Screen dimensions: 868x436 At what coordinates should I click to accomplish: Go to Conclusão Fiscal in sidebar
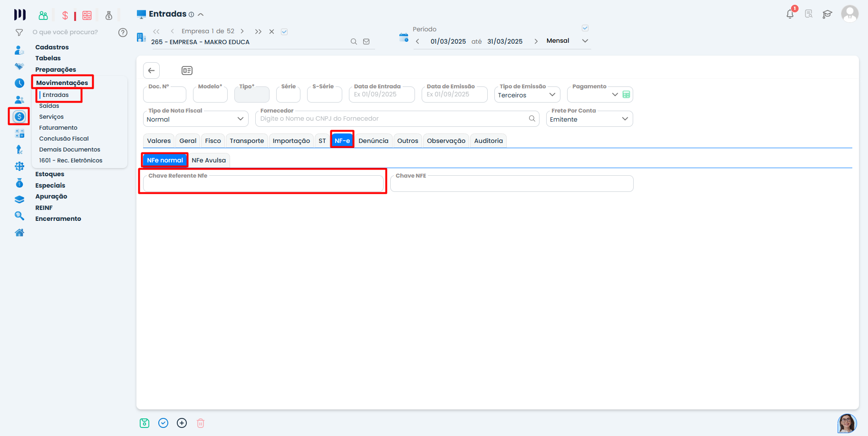click(x=64, y=139)
